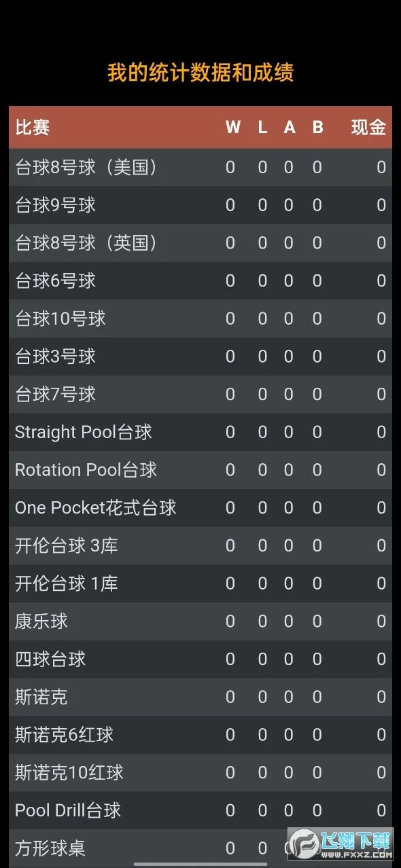Open the 台球9号球 statistics row
This screenshot has height=868, width=401.
pos(54,205)
